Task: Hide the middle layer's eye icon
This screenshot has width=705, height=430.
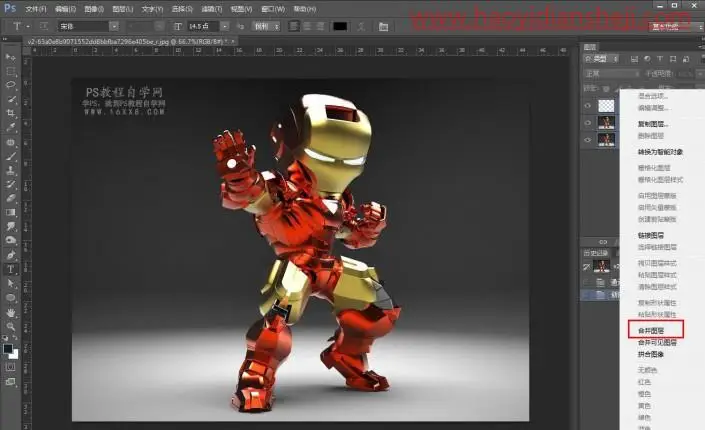Action: click(588, 122)
